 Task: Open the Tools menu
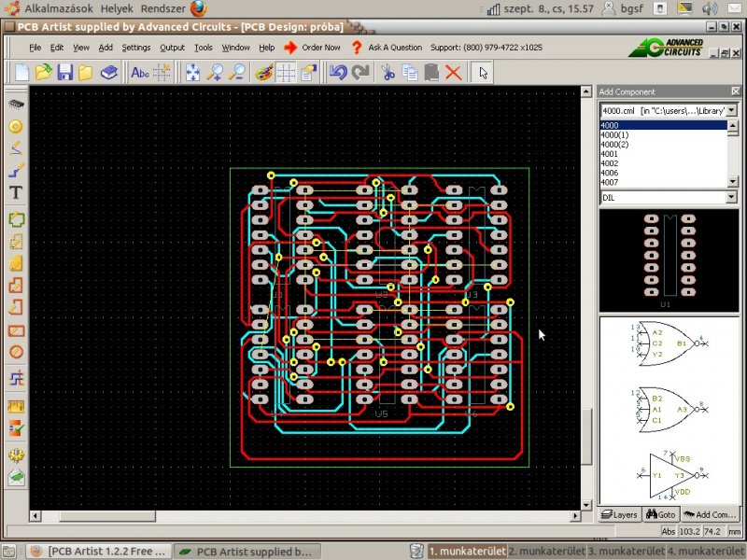203,48
